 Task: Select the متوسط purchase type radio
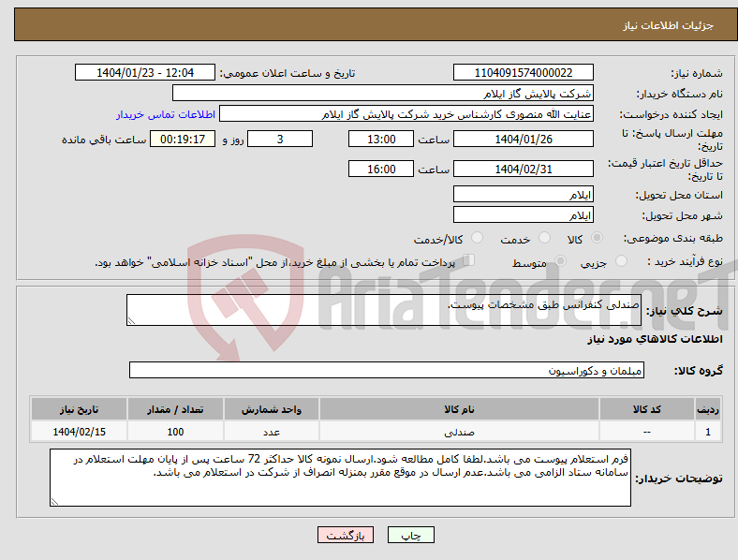pos(560,261)
